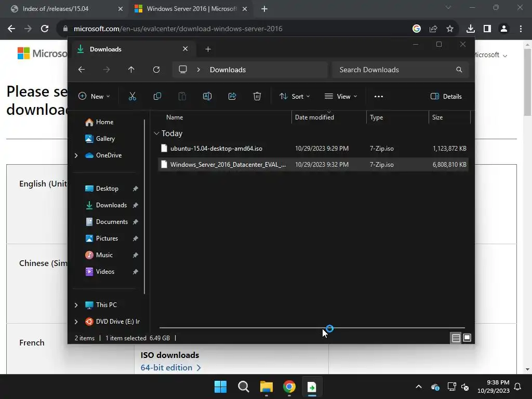Open the Sort dropdown
This screenshot has height=399, width=532.
click(294, 96)
